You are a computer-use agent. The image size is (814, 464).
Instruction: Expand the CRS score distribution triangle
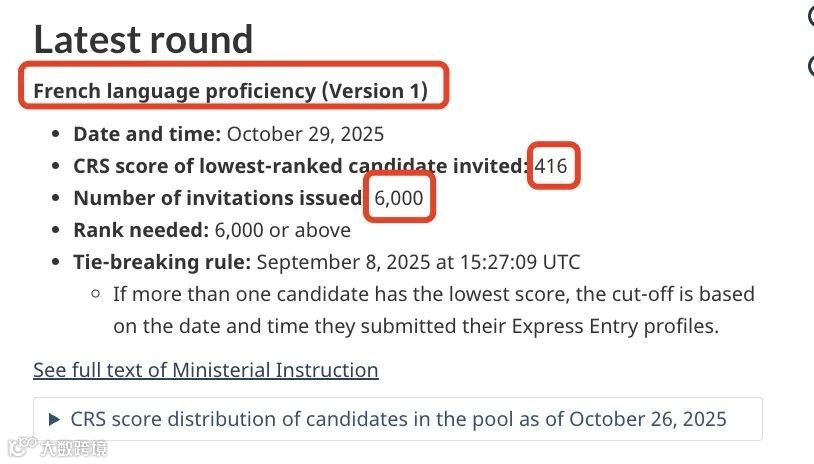(x=54, y=419)
